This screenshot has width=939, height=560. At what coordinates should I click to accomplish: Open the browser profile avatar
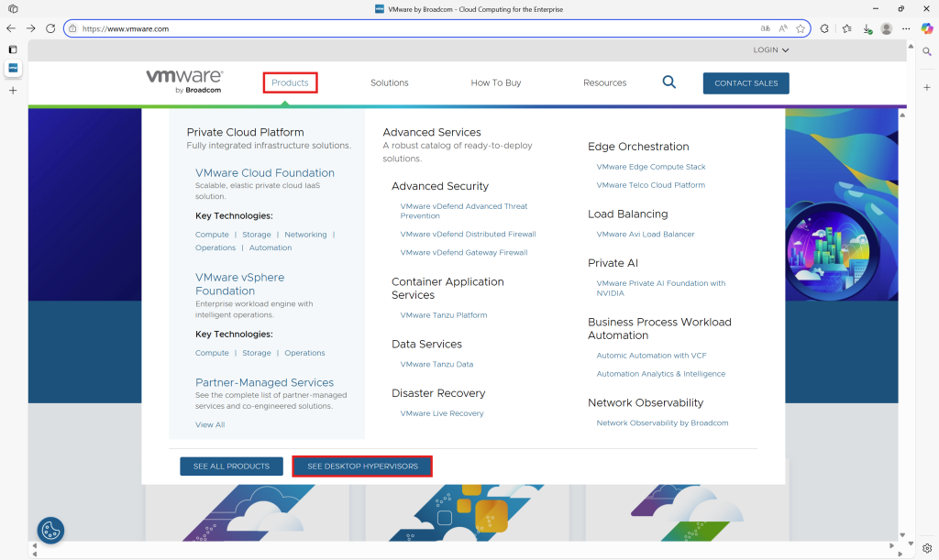(x=887, y=28)
